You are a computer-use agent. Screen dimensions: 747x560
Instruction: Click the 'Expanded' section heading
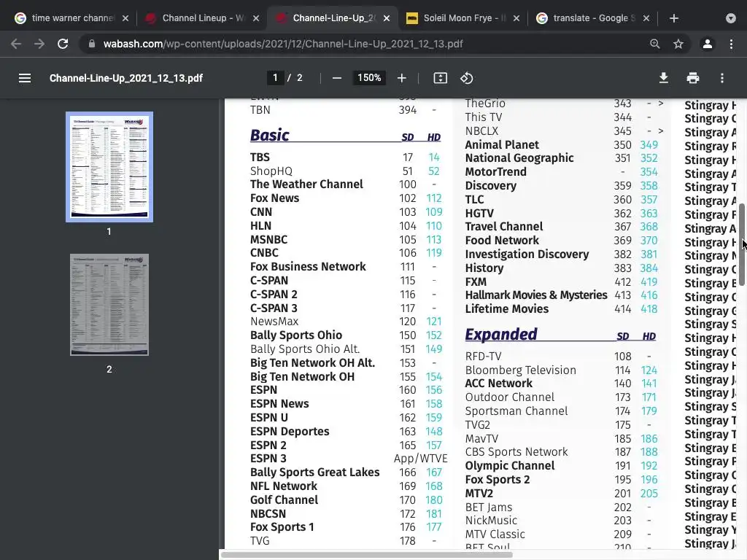click(x=501, y=334)
